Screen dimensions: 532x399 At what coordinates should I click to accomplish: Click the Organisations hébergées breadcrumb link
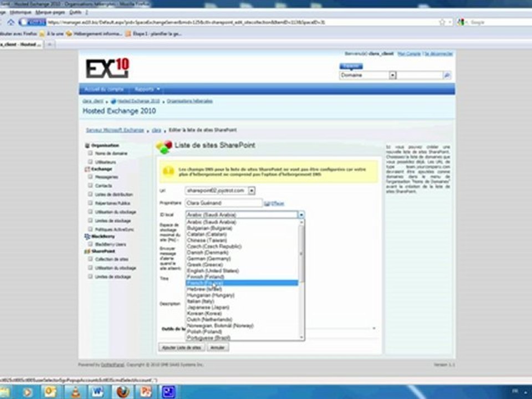pyautogui.click(x=190, y=101)
